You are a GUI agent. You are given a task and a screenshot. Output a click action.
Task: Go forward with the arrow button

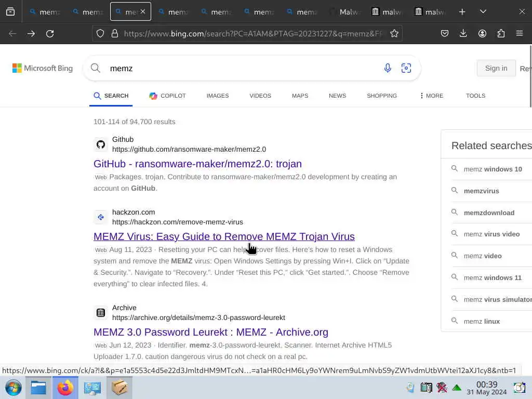tap(31, 34)
